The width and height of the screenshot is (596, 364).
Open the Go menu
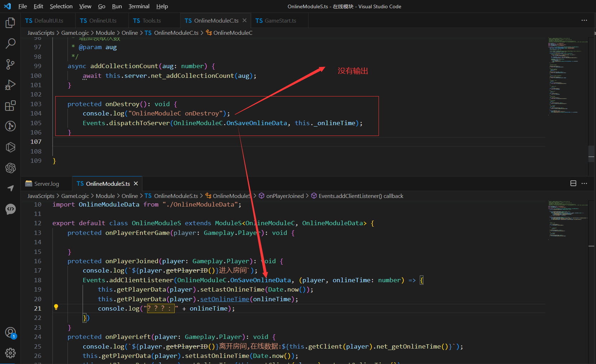(x=102, y=6)
